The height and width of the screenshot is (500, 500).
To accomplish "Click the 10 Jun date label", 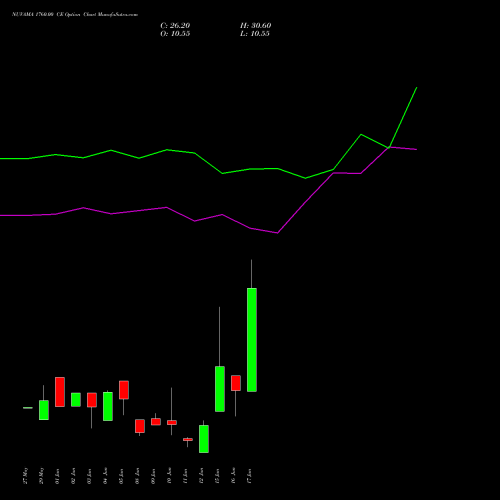I will tap(170, 476).
